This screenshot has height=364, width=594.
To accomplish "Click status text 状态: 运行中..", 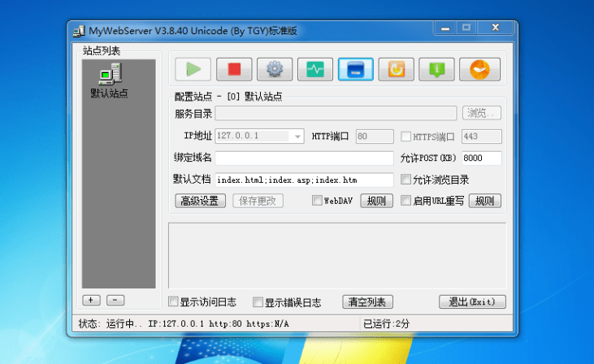I will point(111,324).
